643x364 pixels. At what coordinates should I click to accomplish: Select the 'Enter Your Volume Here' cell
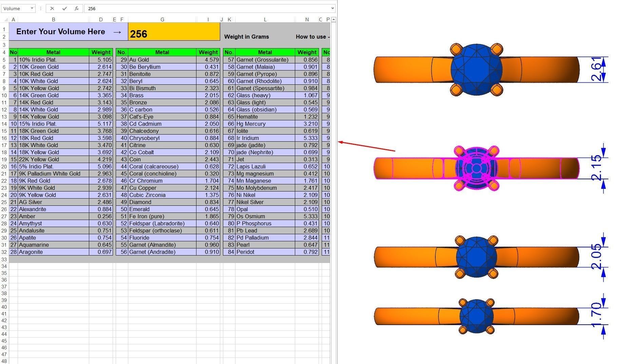(x=69, y=32)
